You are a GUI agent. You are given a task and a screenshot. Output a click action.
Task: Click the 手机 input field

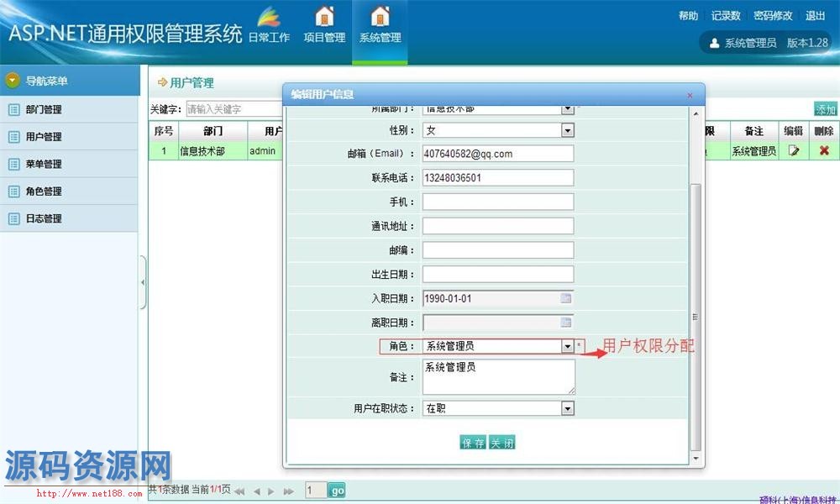(498, 202)
